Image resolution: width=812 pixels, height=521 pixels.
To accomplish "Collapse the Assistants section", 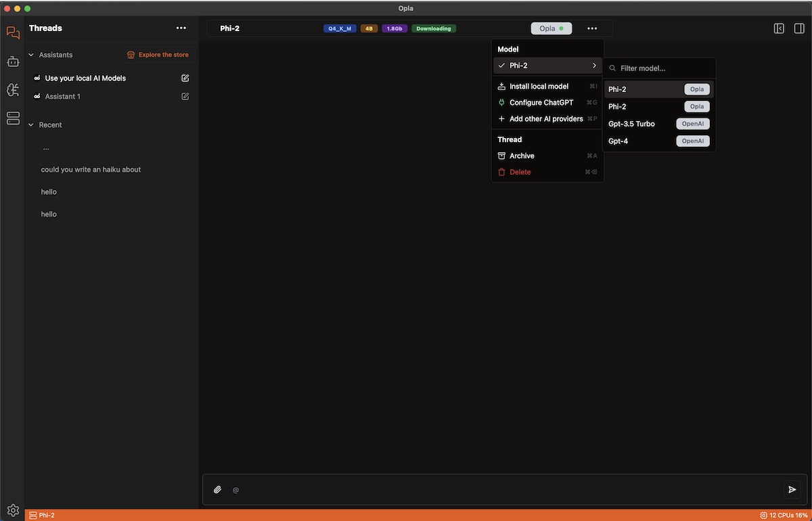I will coord(31,55).
